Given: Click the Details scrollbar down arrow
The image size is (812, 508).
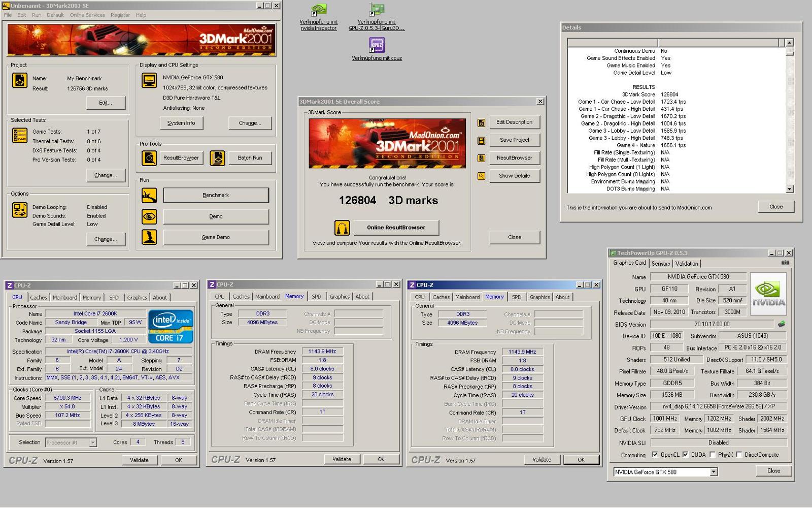Looking at the screenshot, I should (789, 189).
